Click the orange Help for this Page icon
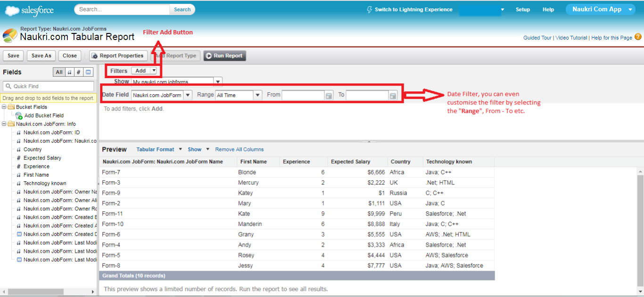 (638, 36)
